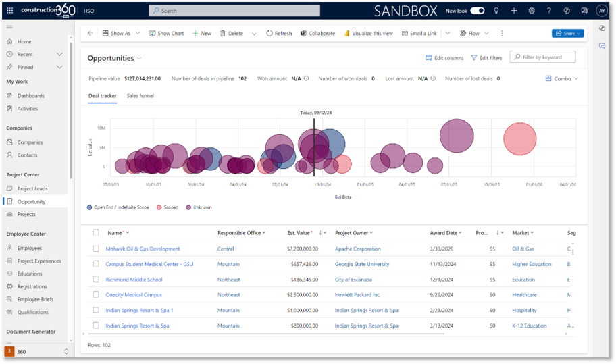
Task: Toggle the New look switch
Action: (x=478, y=11)
